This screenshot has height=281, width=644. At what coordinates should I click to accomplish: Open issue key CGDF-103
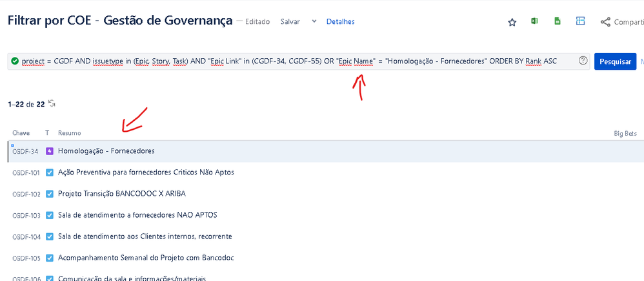click(x=26, y=216)
